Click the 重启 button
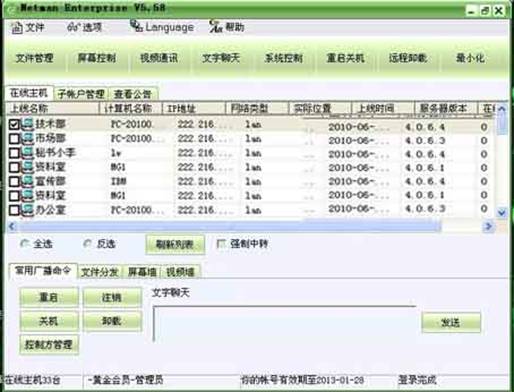 (49, 297)
